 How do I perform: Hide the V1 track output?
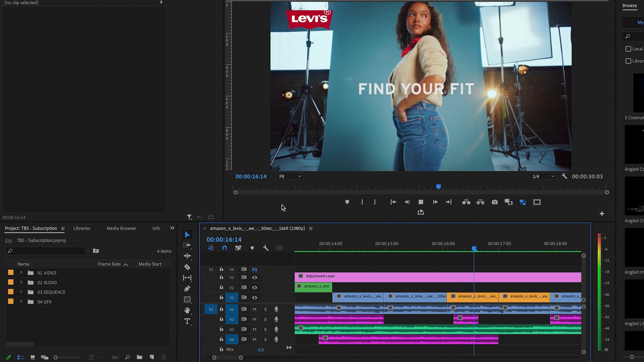[x=255, y=298]
